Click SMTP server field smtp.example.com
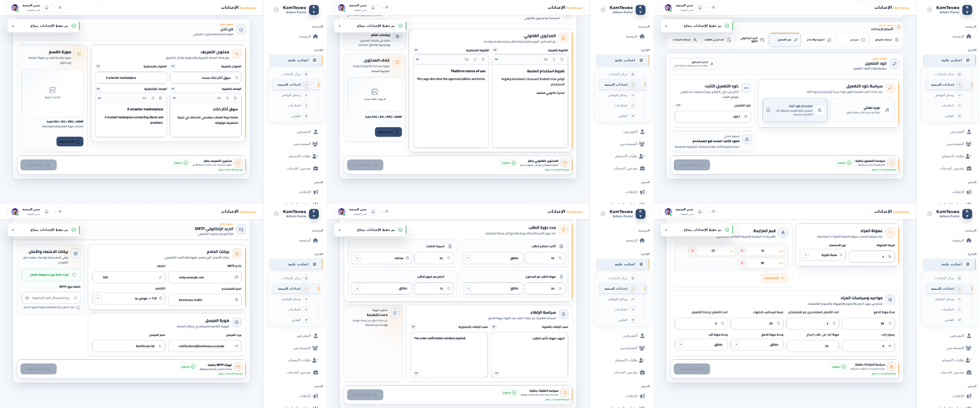The height and width of the screenshot is (408, 980). click(205, 277)
